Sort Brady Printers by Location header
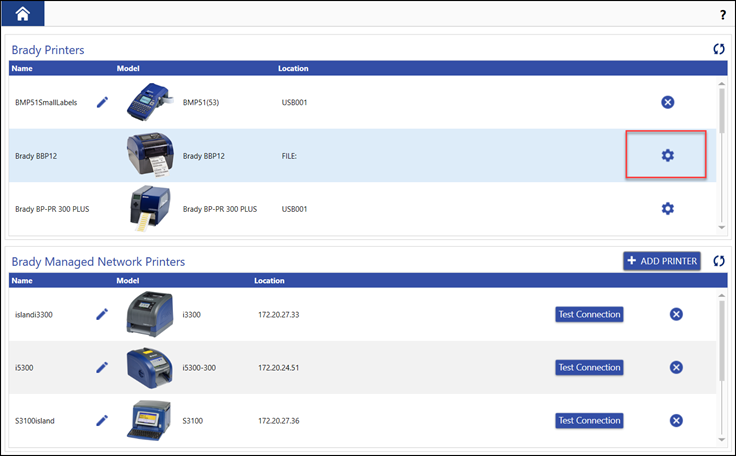Image resolution: width=736 pixels, height=456 pixels. pyautogui.click(x=293, y=68)
